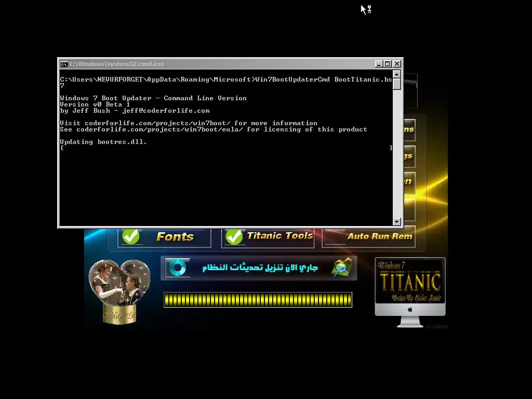Click the 'Version v0 Beta 1' line
This screenshot has width=532, height=399.
(x=95, y=104)
